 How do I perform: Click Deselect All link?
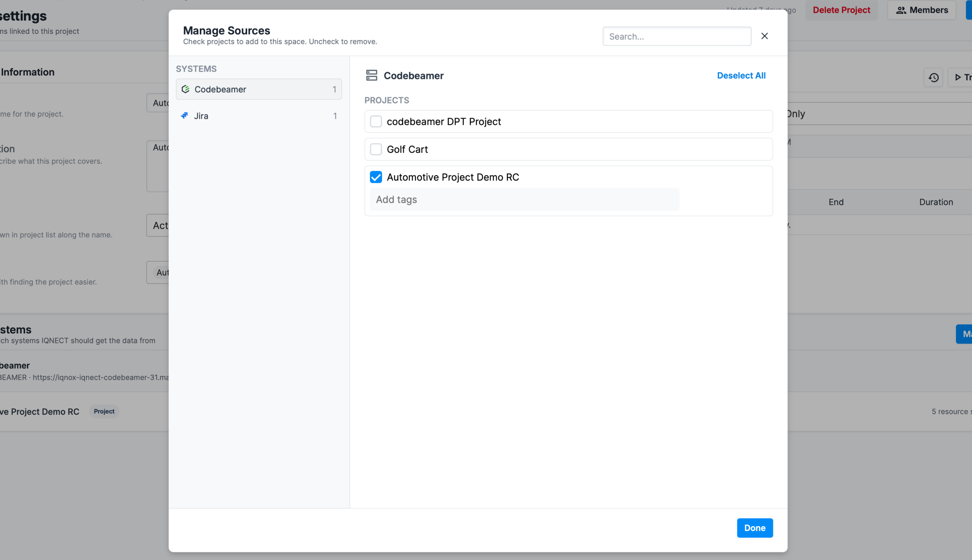(741, 76)
